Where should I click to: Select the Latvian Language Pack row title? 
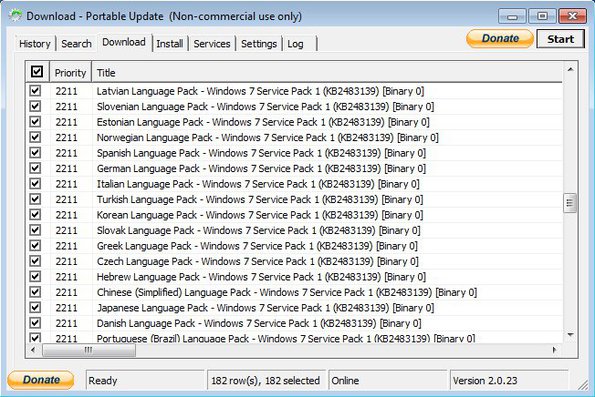[260, 91]
